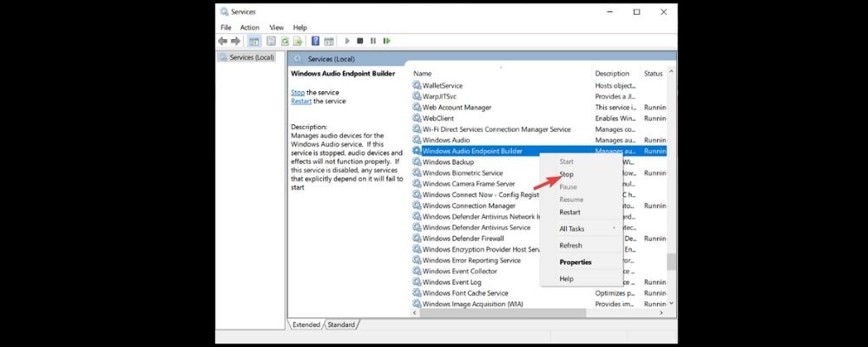Viewport: 868px width, 347px height.
Task: Toggle the Show/Hide Action Pane toolbar icon
Action: [329, 41]
